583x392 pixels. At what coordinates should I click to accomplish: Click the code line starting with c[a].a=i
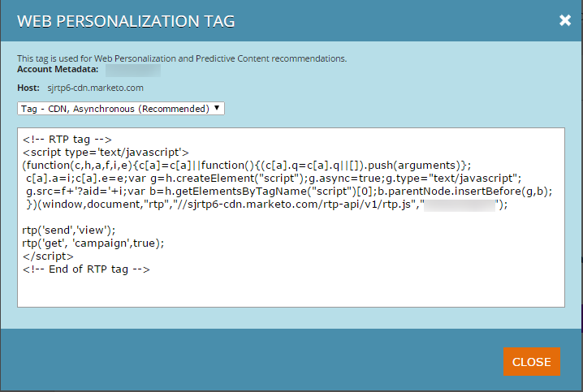[x=274, y=178]
